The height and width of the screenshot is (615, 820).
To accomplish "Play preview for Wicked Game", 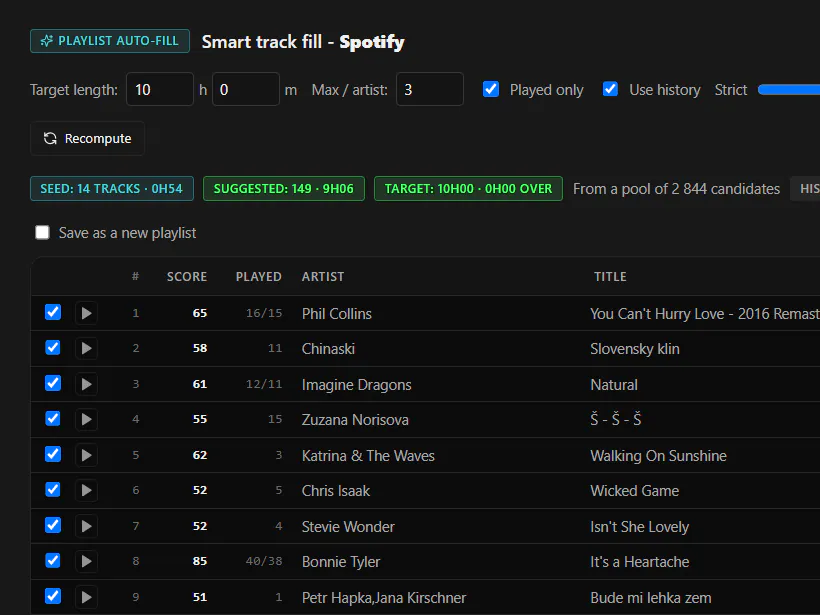I will [x=86, y=491].
